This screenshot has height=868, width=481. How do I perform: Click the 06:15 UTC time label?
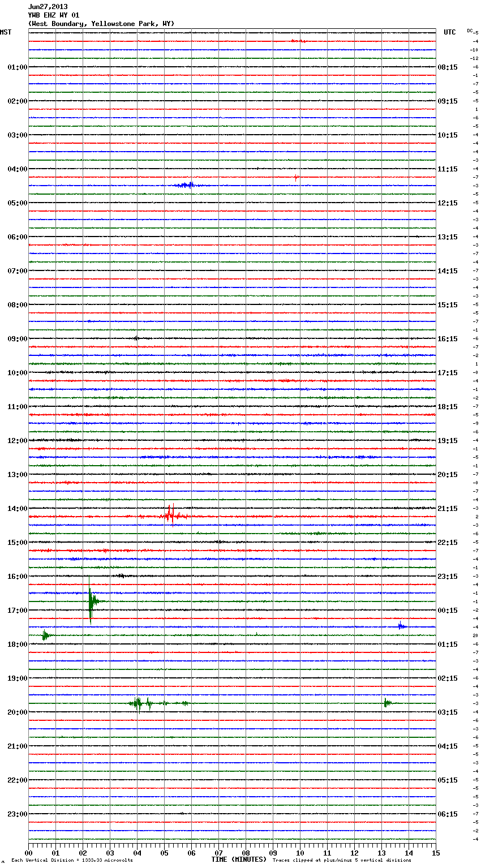[x=448, y=814]
